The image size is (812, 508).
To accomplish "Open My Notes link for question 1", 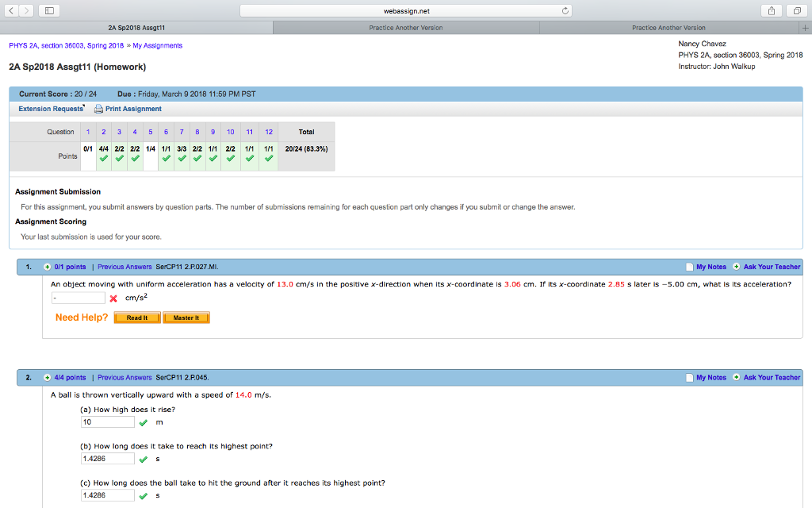I will click(711, 267).
